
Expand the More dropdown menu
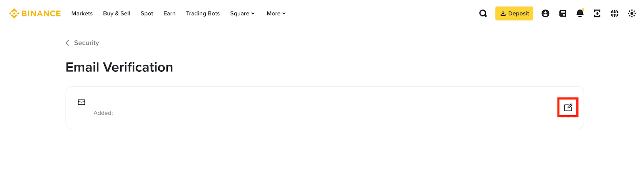[x=276, y=13]
